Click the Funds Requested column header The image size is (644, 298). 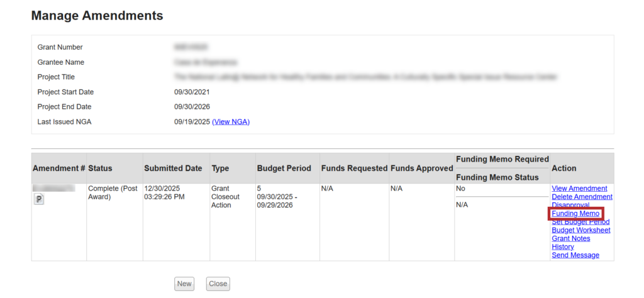tap(354, 168)
